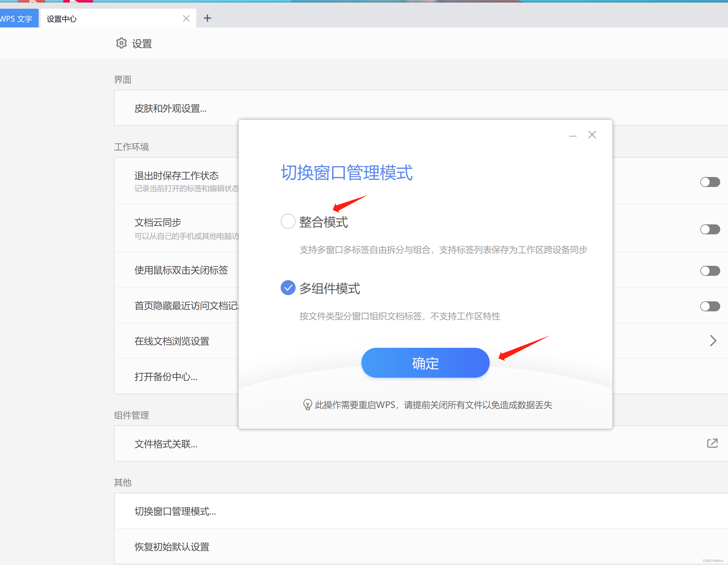Close the 切换窗口管理模式 dialog
The width and height of the screenshot is (728, 565).
coord(592,135)
